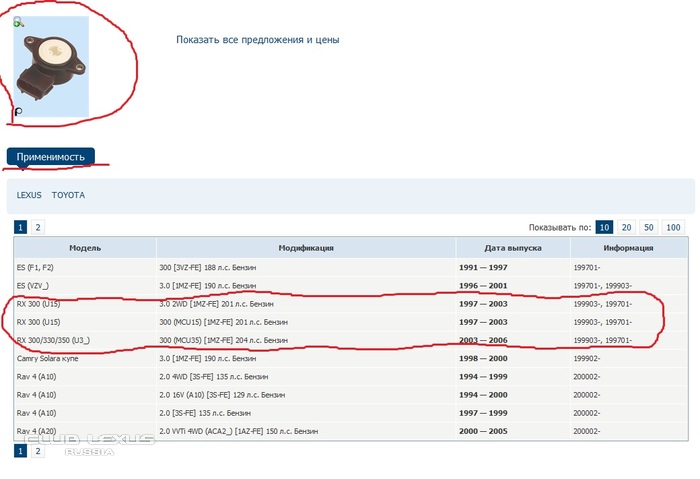Click the small icon below the part photo

(19, 112)
